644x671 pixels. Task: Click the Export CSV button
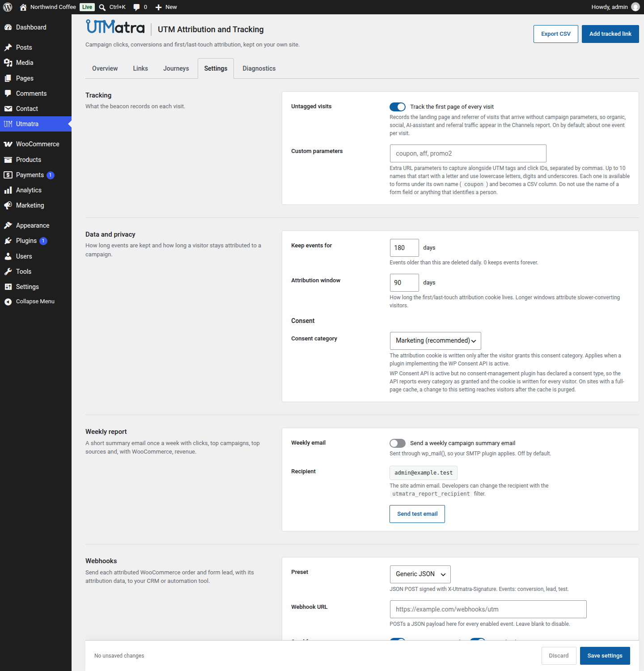556,34
